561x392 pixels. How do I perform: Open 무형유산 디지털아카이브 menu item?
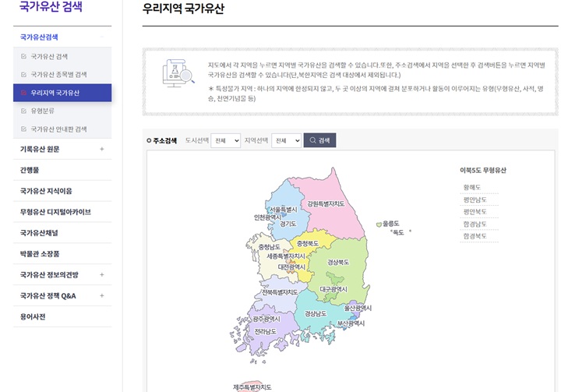tap(62, 212)
